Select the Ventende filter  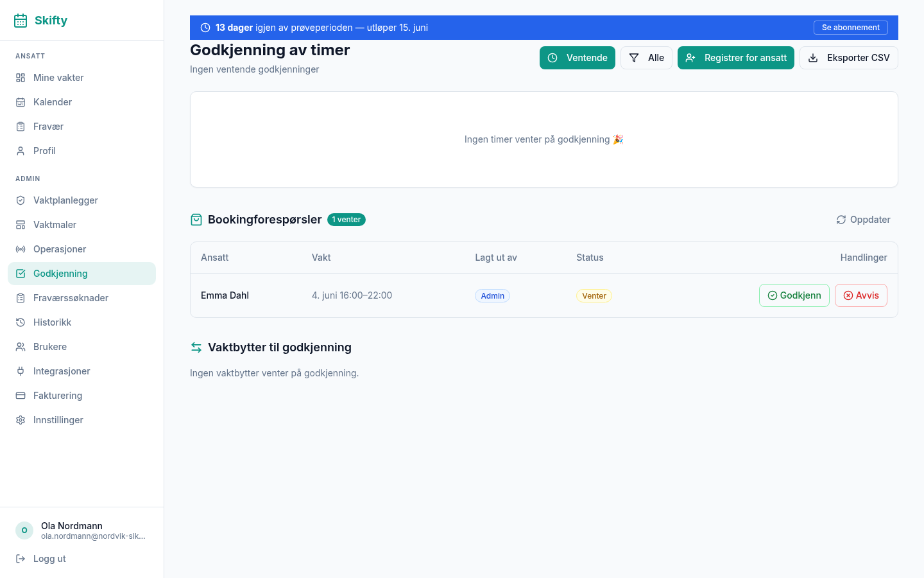point(577,58)
